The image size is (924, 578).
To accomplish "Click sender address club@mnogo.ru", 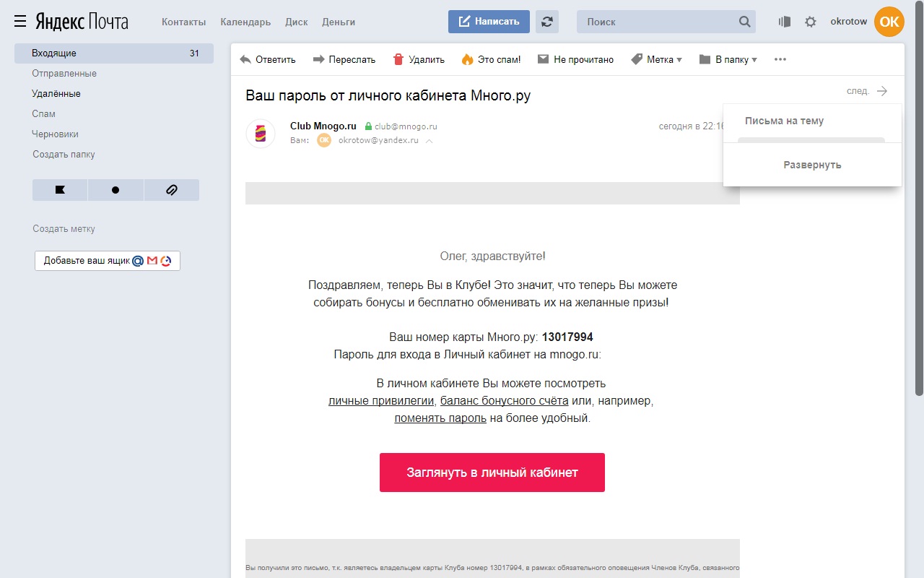I will (406, 126).
